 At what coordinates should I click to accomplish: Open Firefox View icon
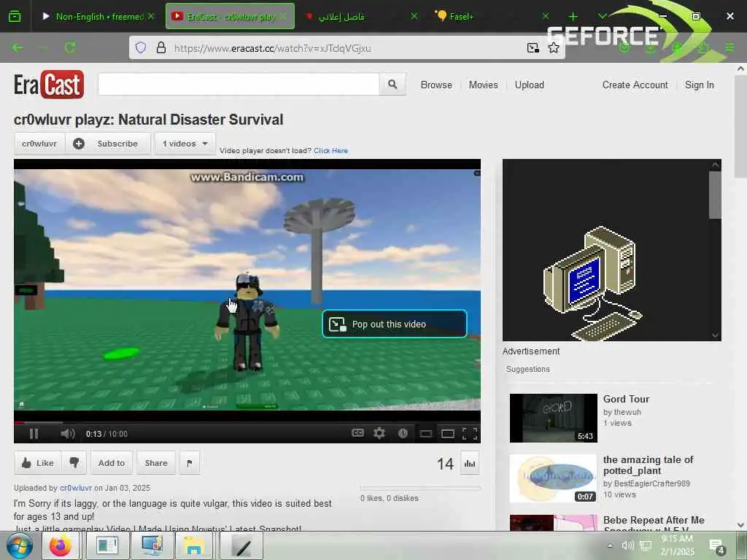(x=15, y=17)
